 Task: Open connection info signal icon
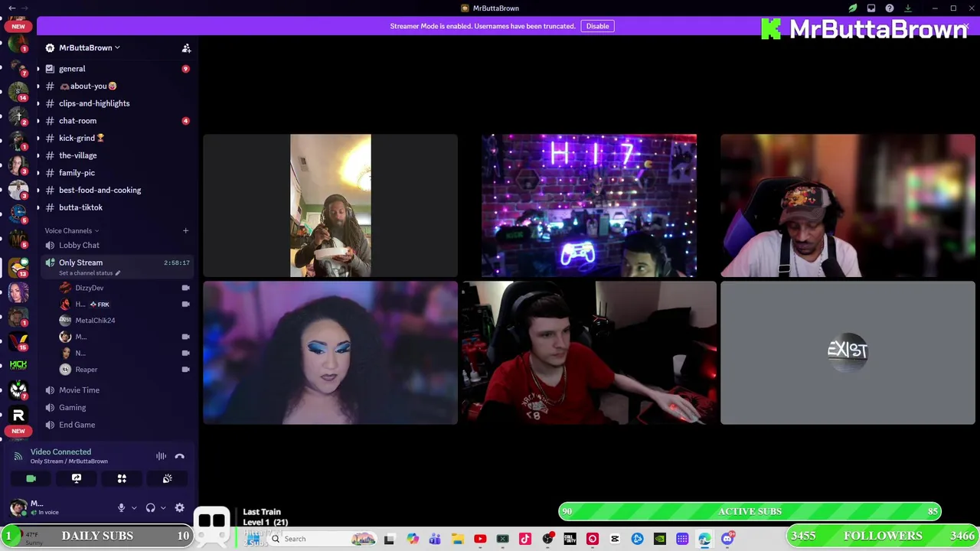[18, 456]
